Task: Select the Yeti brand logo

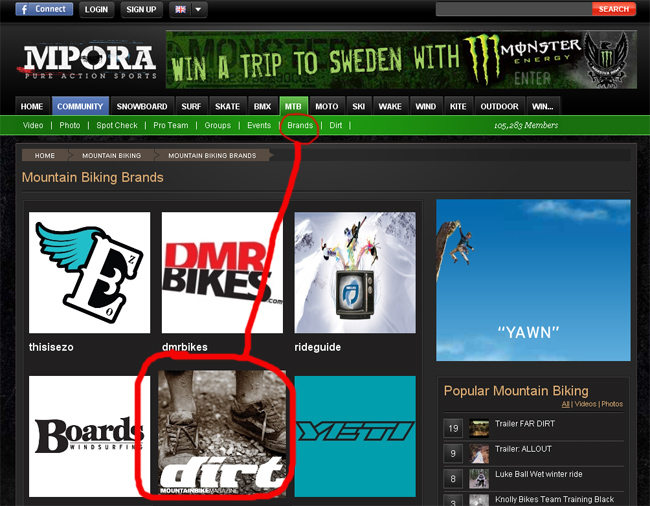Action: click(355, 436)
